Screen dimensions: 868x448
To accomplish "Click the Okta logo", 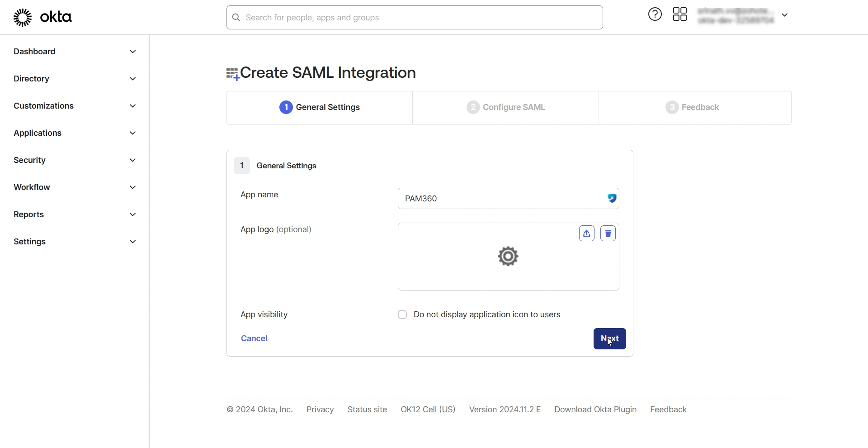I will point(43,17).
